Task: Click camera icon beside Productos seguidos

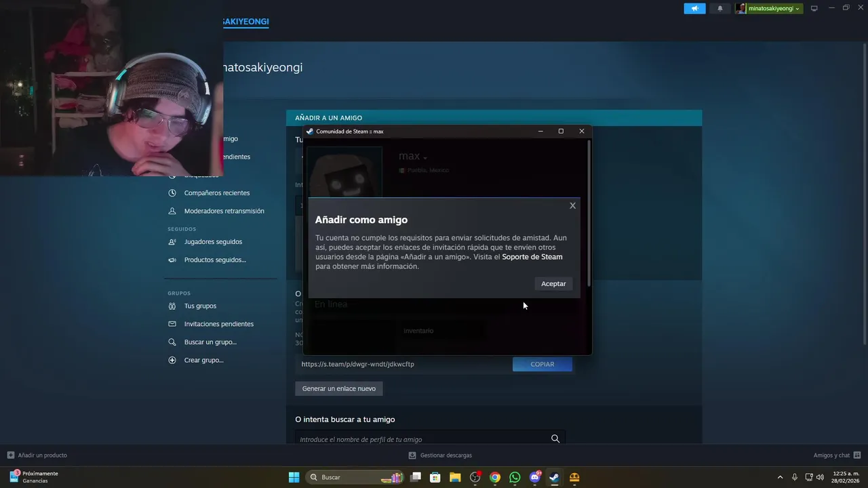Action: [172, 260]
